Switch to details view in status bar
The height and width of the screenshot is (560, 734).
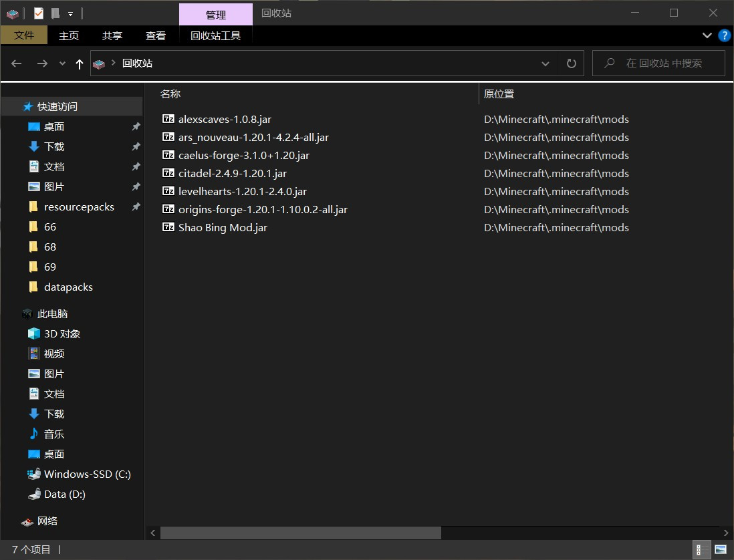pyautogui.click(x=701, y=550)
